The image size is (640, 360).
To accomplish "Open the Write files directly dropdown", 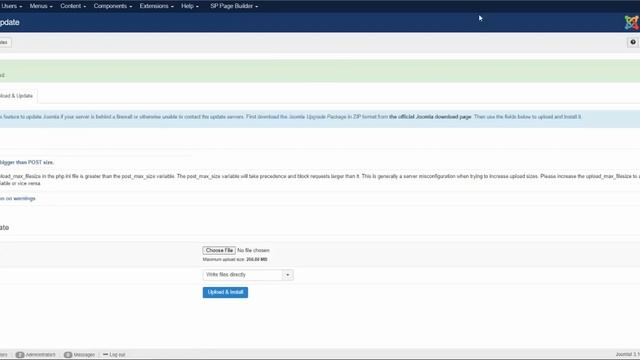I will pyautogui.click(x=248, y=275).
